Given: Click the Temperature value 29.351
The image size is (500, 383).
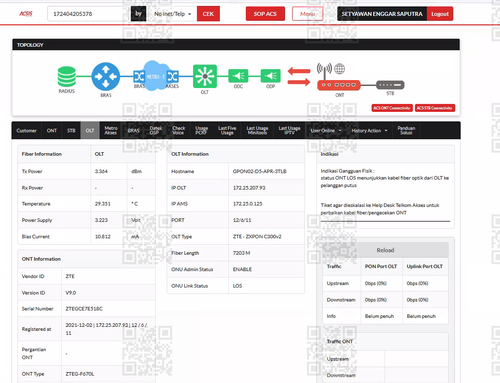Looking at the screenshot, I should click(x=103, y=204).
